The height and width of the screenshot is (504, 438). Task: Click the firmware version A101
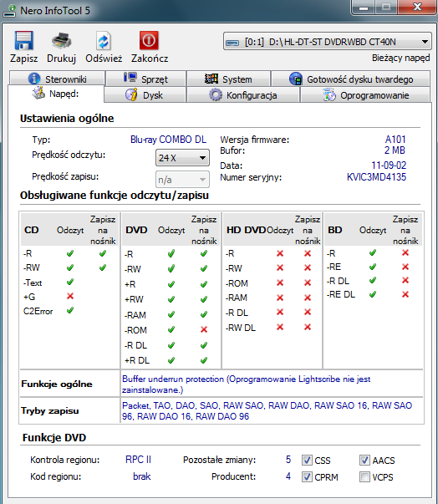tap(395, 140)
